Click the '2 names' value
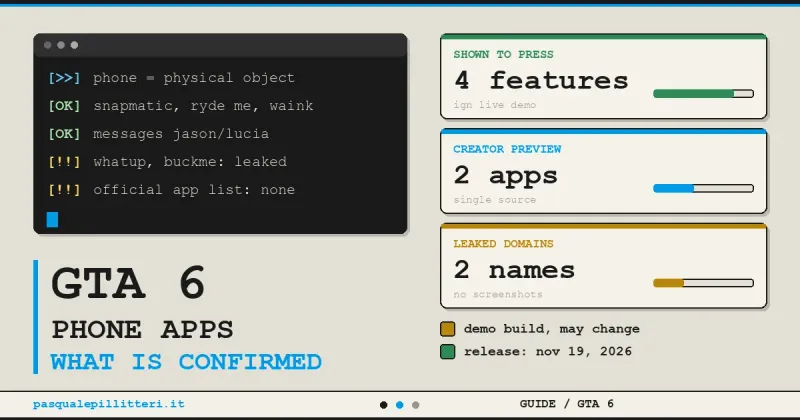Image resolution: width=800 pixels, height=420 pixels. click(514, 269)
